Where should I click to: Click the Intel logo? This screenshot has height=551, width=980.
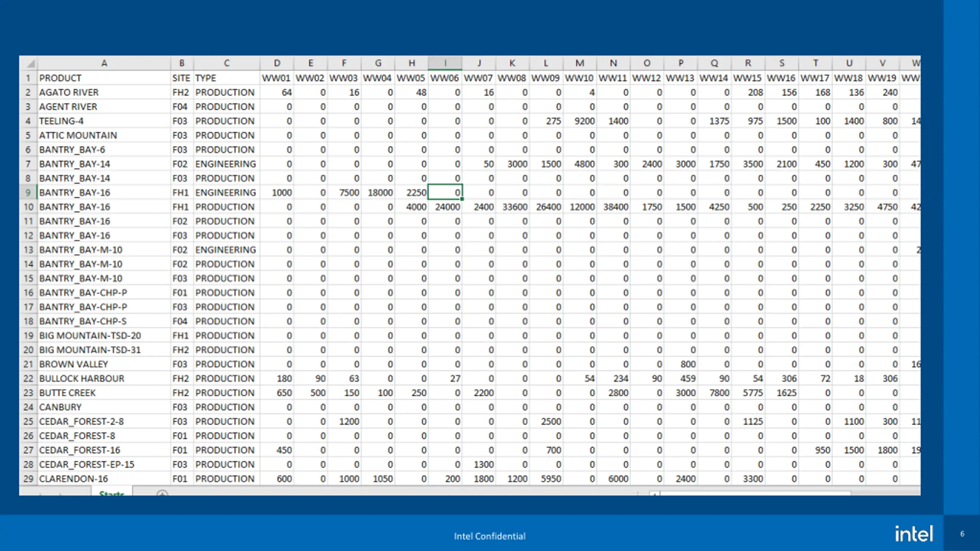click(914, 534)
